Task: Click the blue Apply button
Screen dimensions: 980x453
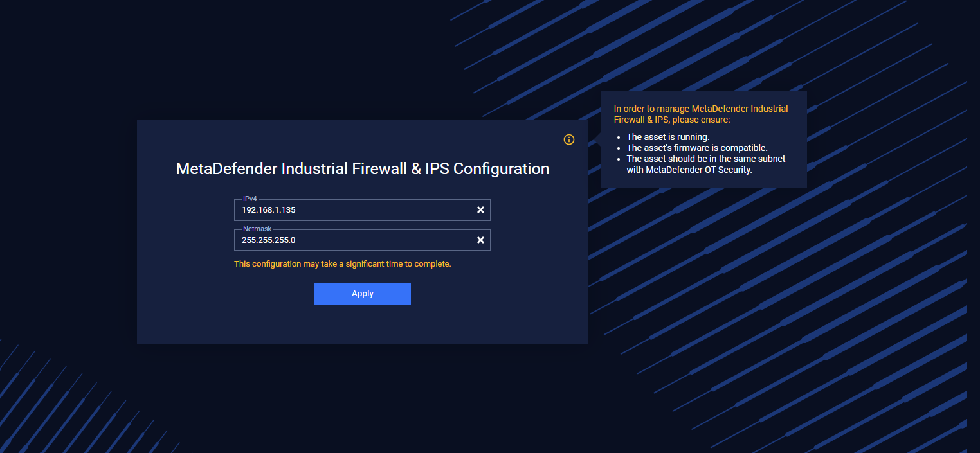Action: pyautogui.click(x=363, y=294)
